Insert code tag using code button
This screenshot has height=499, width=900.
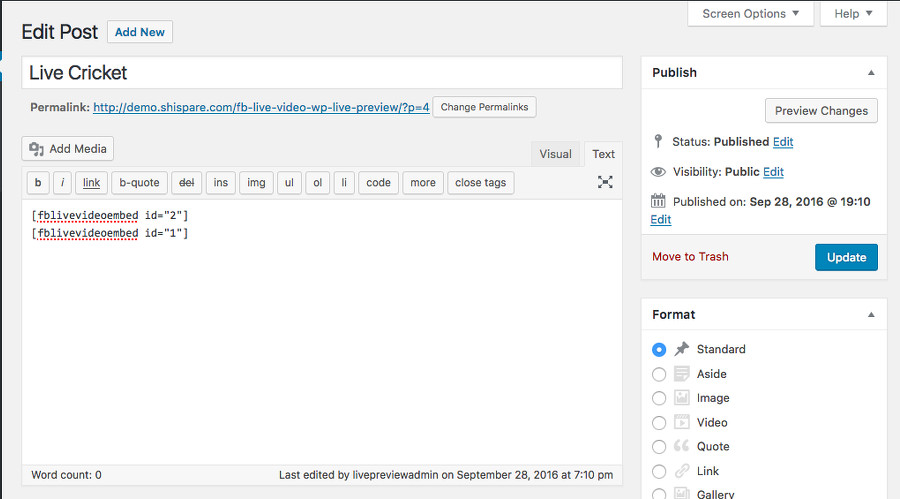pos(378,182)
